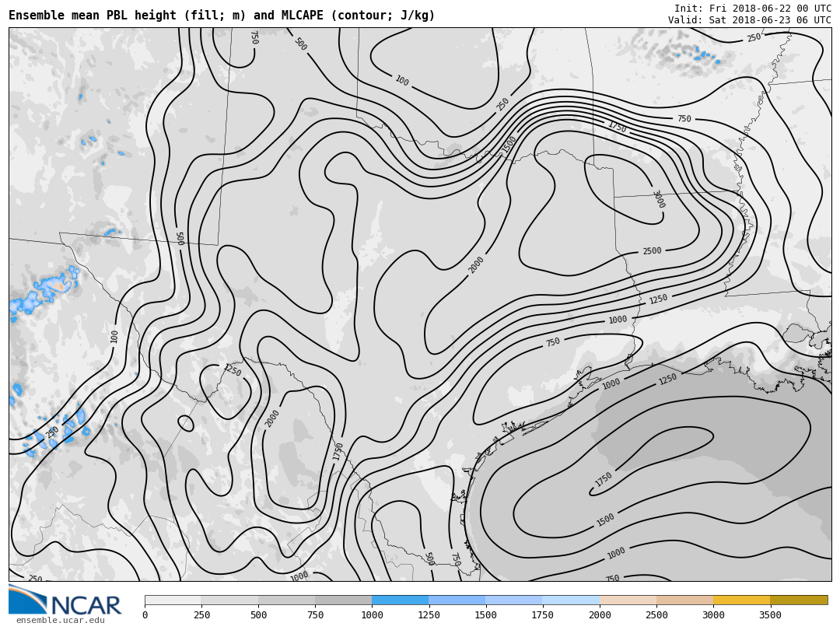Image resolution: width=840 pixels, height=630 pixels.
Task: Click the NCAR wordmark text
Action: pos(86,606)
